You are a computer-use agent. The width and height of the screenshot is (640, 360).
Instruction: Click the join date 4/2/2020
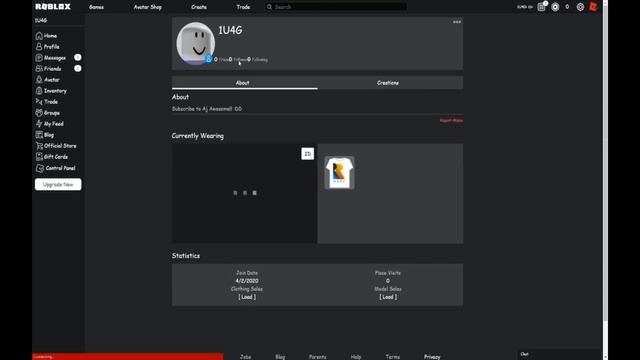click(247, 281)
